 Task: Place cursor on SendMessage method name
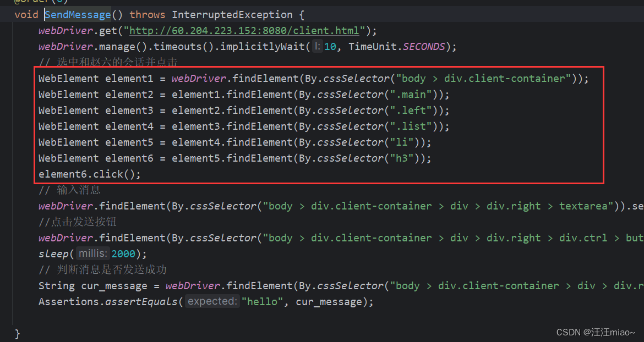click(x=78, y=15)
